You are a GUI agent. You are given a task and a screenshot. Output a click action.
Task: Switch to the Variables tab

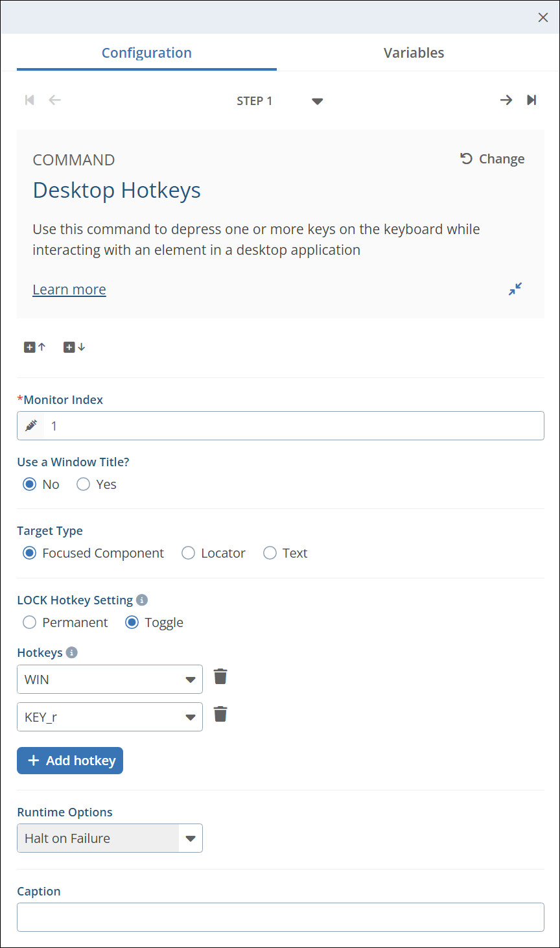pyautogui.click(x=414, y=53)
